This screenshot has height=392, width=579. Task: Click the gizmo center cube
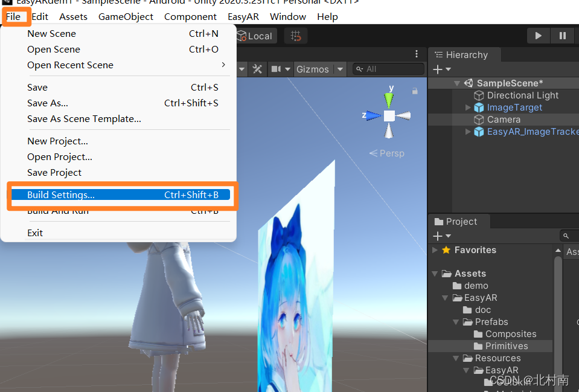click(389, 116)
